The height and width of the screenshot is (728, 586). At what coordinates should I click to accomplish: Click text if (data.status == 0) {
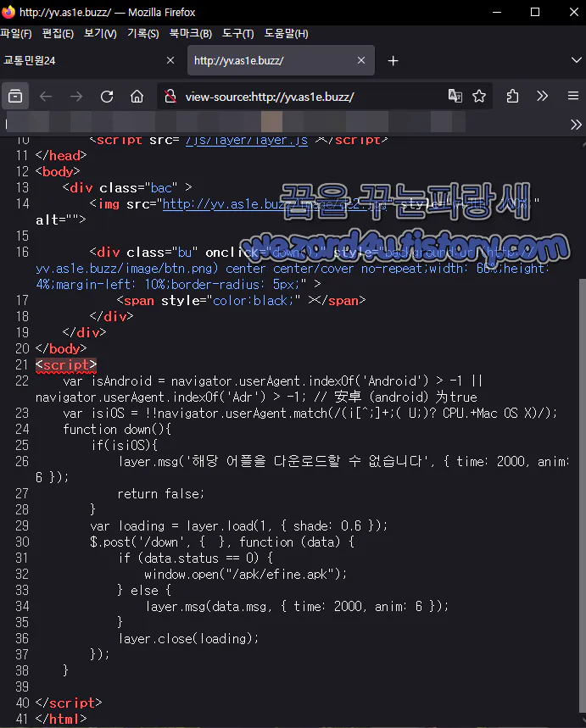coord(195,558)
